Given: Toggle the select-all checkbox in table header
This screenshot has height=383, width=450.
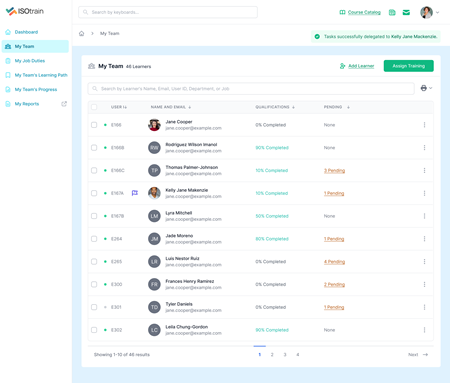Looking at the screenshot, I should [x=94, y=107].
